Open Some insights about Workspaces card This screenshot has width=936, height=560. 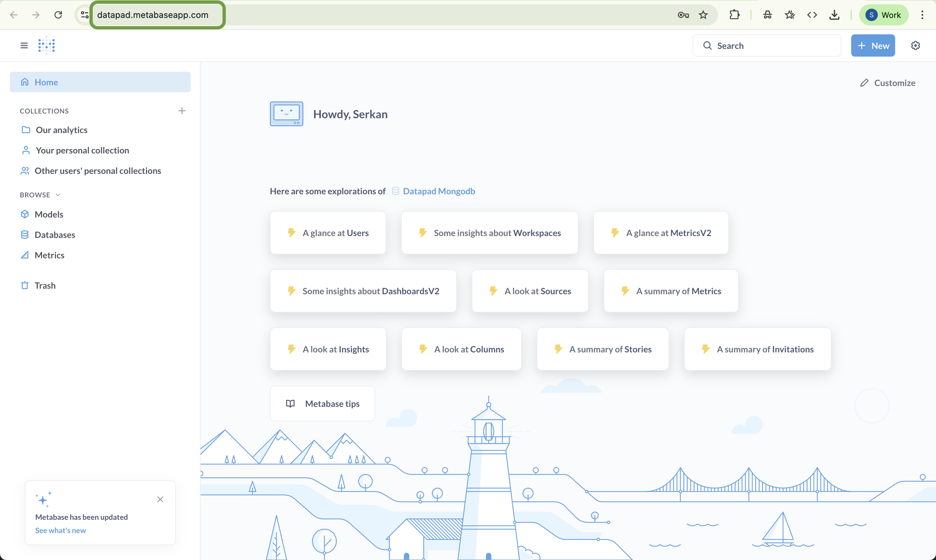(x=490, y=233)
